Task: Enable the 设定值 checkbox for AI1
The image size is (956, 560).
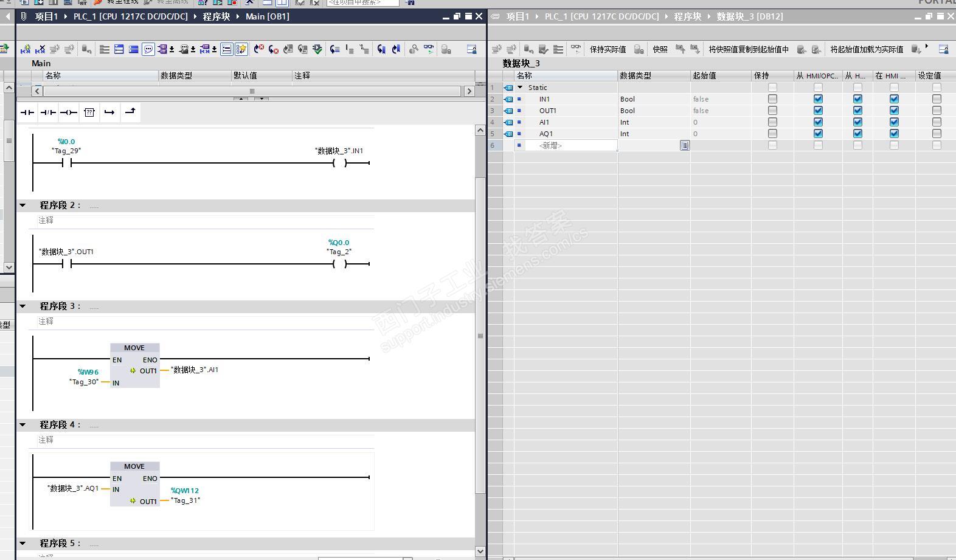Action: 937,122
